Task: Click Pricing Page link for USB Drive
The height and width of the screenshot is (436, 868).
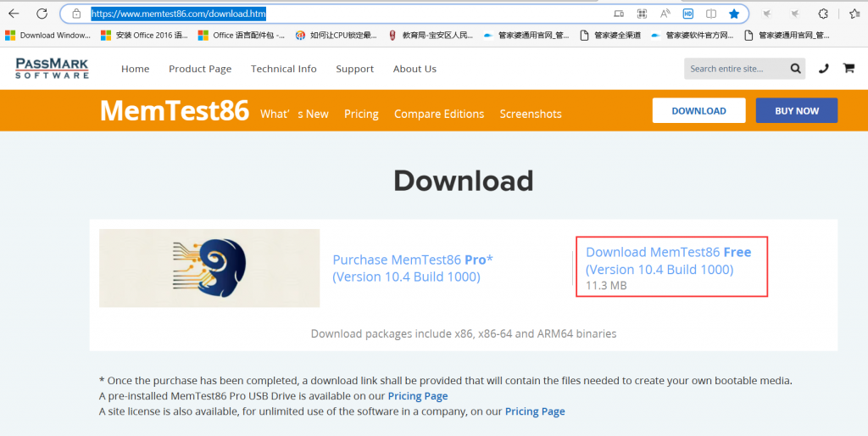Action: point(418,396)
